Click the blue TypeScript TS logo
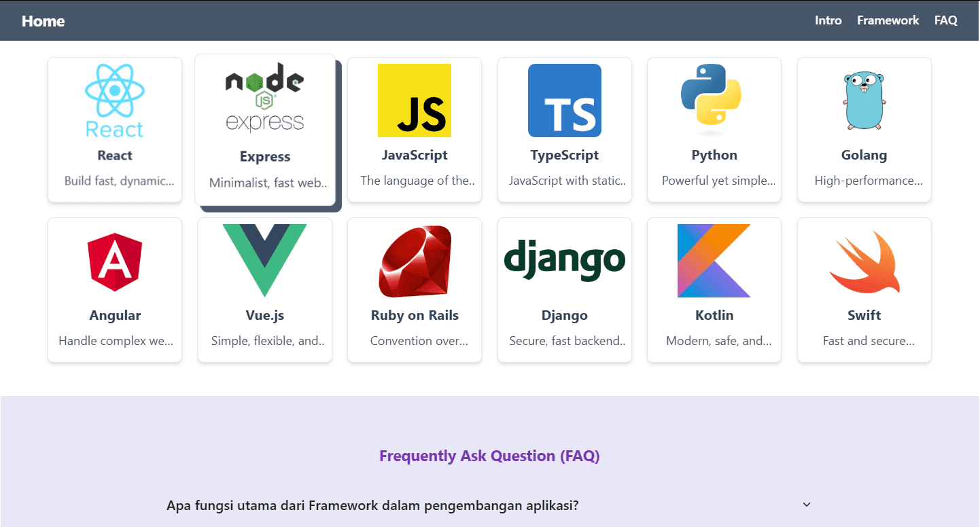The image size is (980, 527). pyautogui.click(x=564, y=101)
